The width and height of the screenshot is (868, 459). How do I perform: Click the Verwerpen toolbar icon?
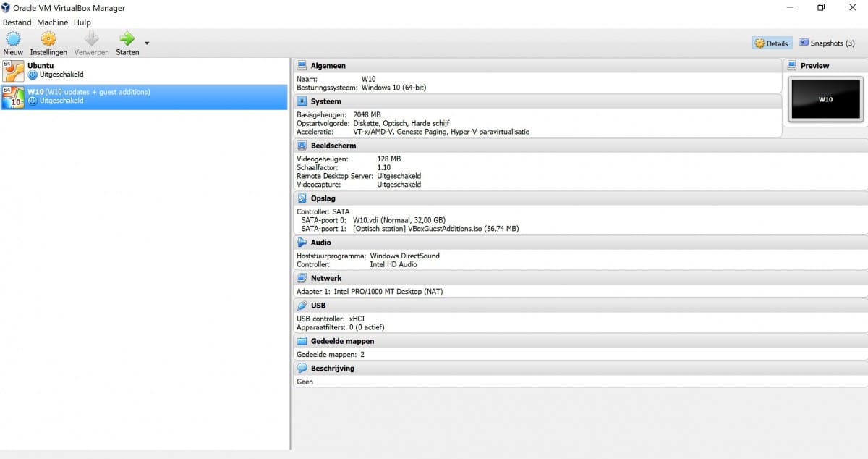point(91,39)
